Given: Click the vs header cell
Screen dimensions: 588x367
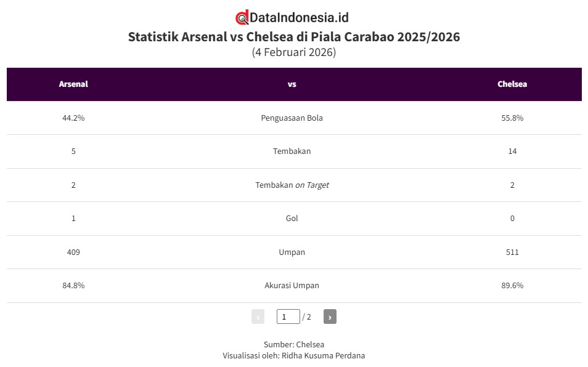Looking at the screenshot, I should 292,84.
